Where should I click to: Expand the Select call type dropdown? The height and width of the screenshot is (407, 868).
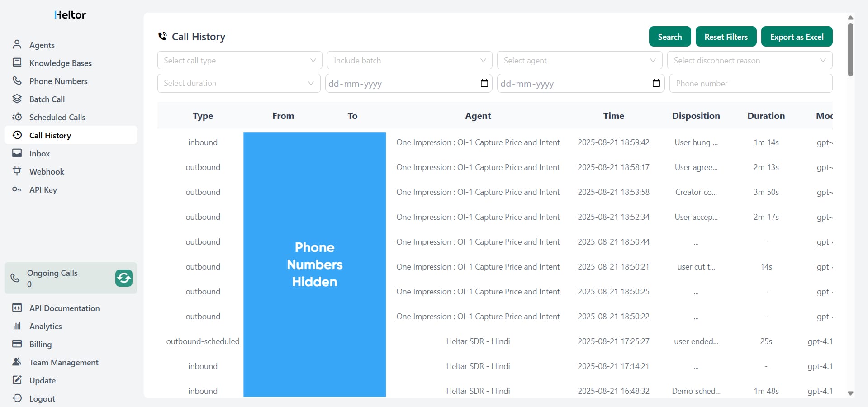point(239,60)
